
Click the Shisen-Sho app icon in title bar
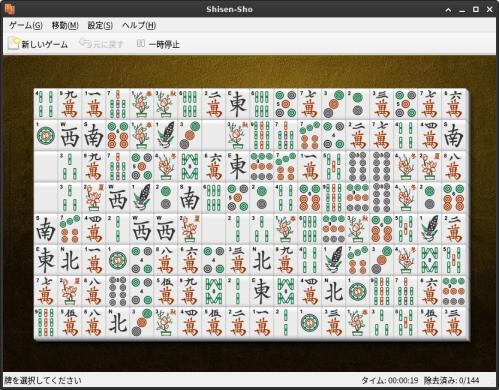10,9
